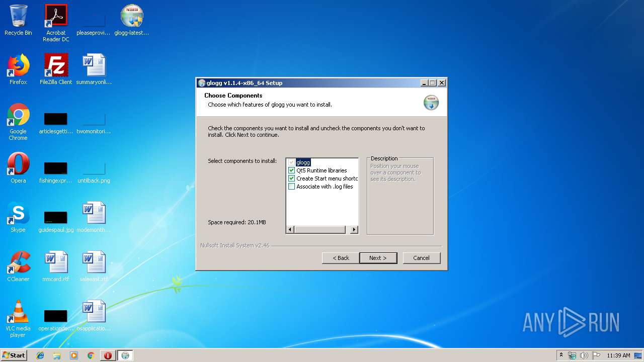Screen dimensions: 644x362
Task: Select the mmcard.rtf desktop file
Action: click(56, 266)
